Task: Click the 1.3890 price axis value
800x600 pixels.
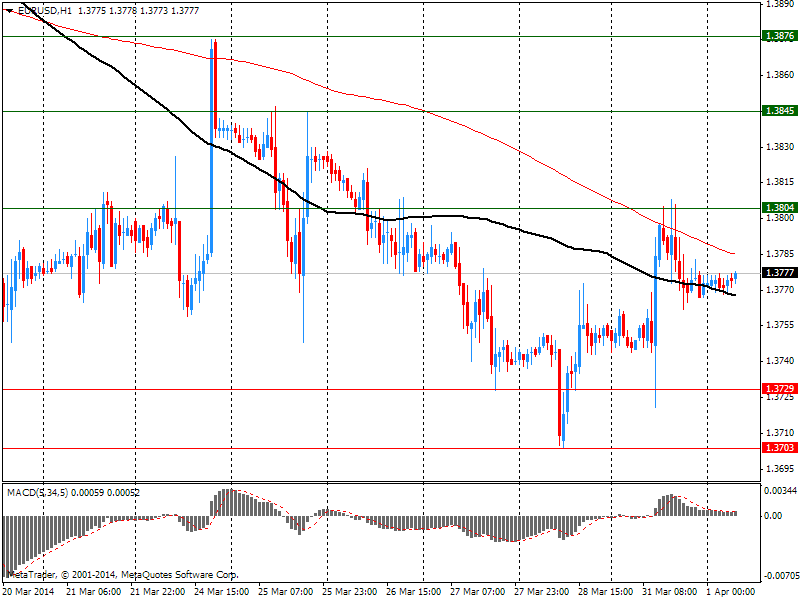Action: coord(779,4)
